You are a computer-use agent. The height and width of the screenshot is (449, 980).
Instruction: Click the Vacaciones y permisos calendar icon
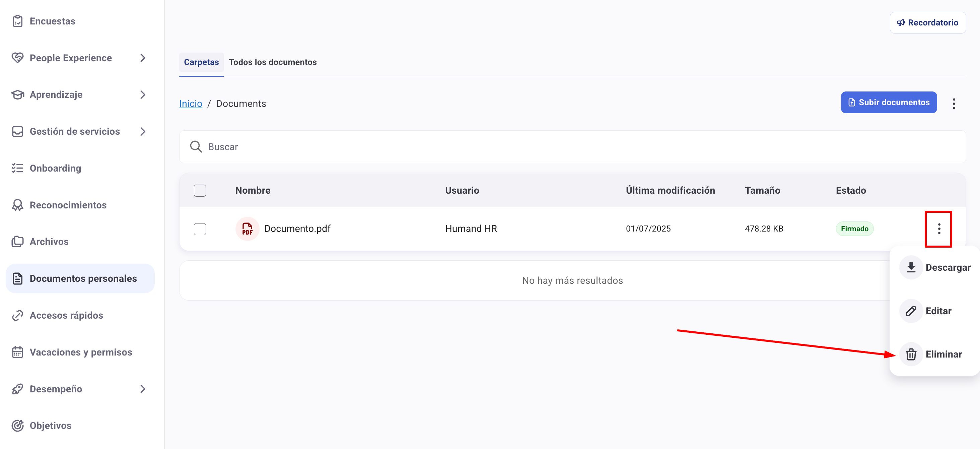(x=17, y=352)
